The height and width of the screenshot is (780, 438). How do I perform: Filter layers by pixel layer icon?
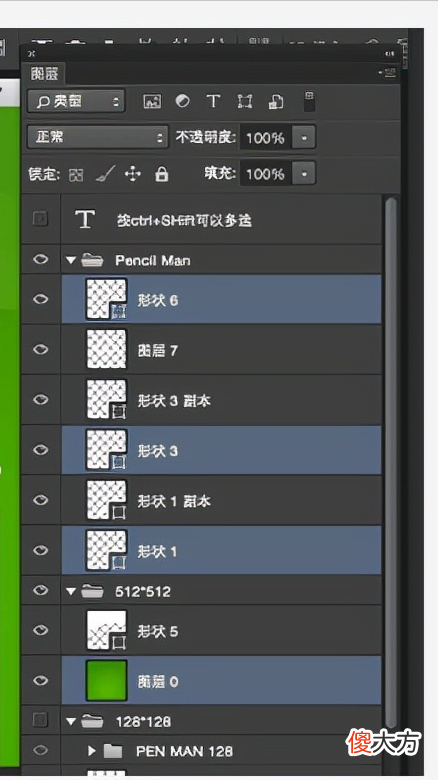152,101
